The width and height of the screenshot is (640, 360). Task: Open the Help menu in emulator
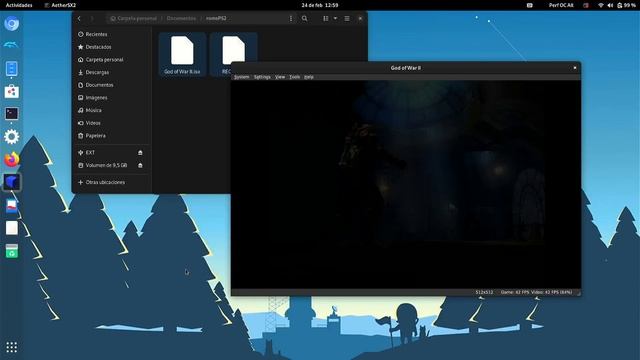point(309,77)
